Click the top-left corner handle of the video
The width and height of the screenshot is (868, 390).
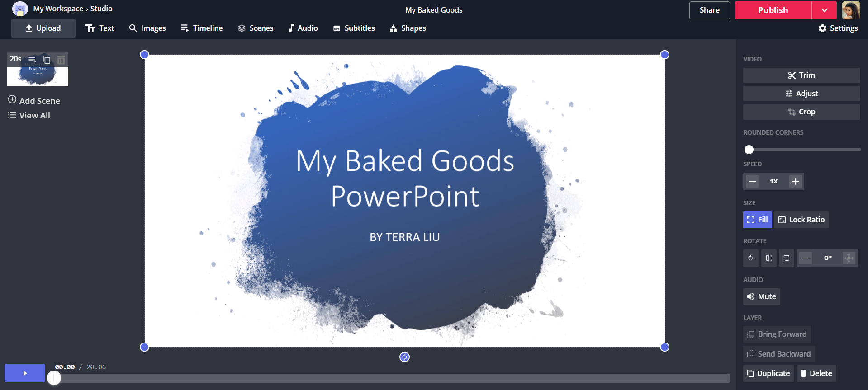[x=144, y=55]
